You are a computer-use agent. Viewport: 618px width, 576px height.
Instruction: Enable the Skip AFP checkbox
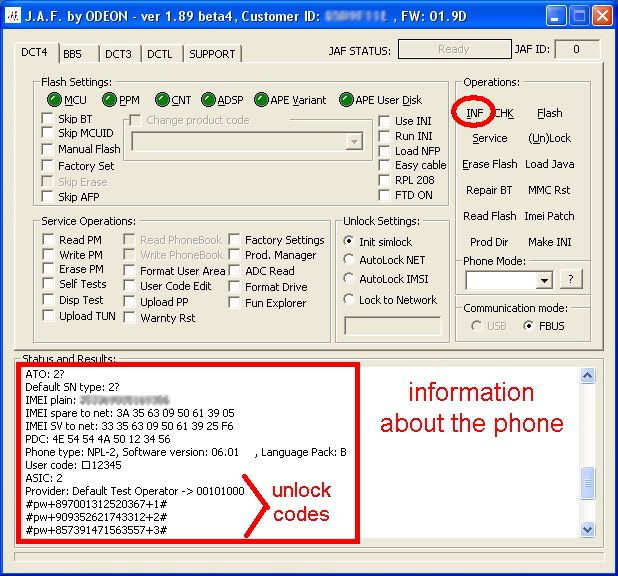click(x=47, y=196)
